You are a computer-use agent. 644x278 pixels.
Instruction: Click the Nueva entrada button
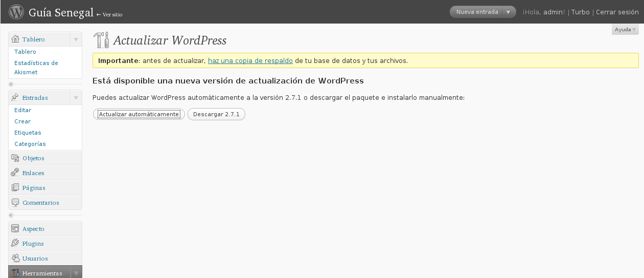point(477,12)
